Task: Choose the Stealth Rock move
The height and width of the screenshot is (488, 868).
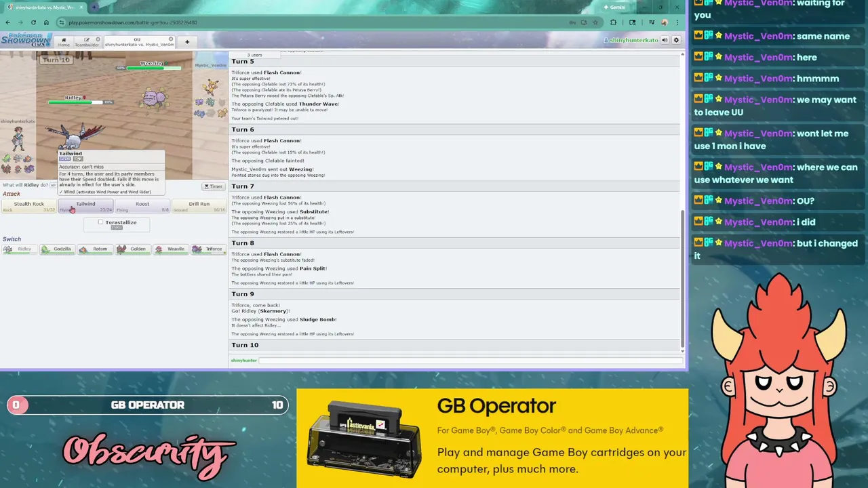Action: pyautogui.click(x=29, y=206)
